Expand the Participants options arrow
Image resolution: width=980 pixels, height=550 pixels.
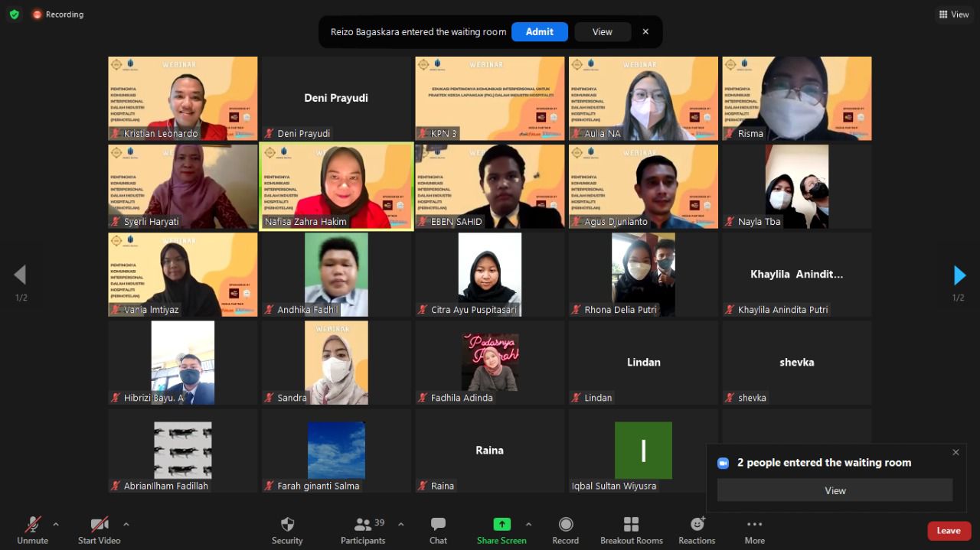pos(400,524)
